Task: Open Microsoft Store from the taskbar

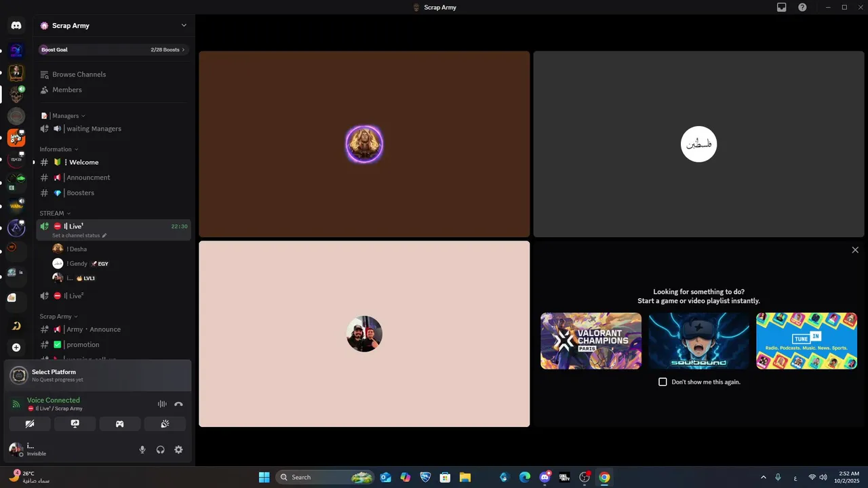Action: click(x=445, y=477)
